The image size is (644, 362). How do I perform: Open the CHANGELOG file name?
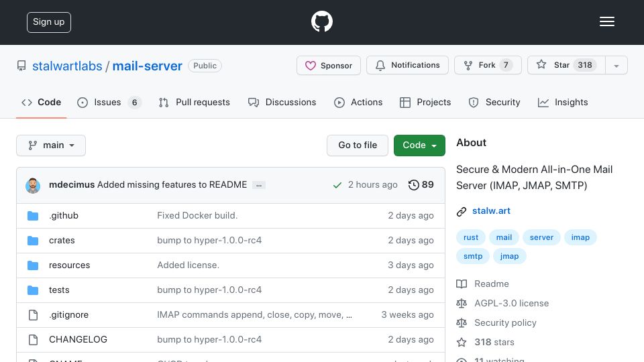pos(78,339)
